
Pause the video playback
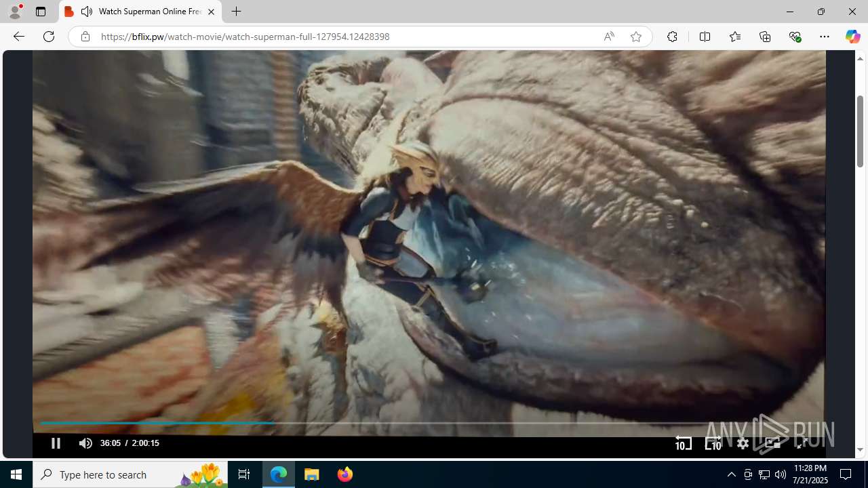click(56, 443)
